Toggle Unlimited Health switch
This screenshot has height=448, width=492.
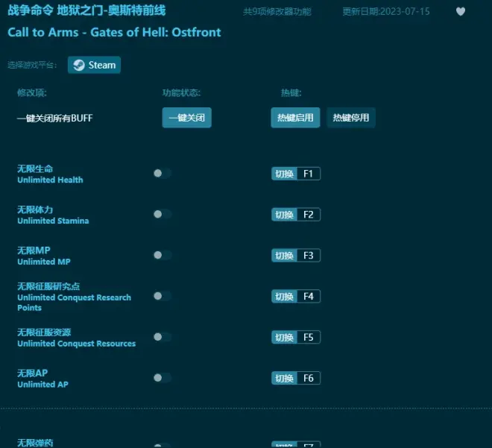point(162,174)
